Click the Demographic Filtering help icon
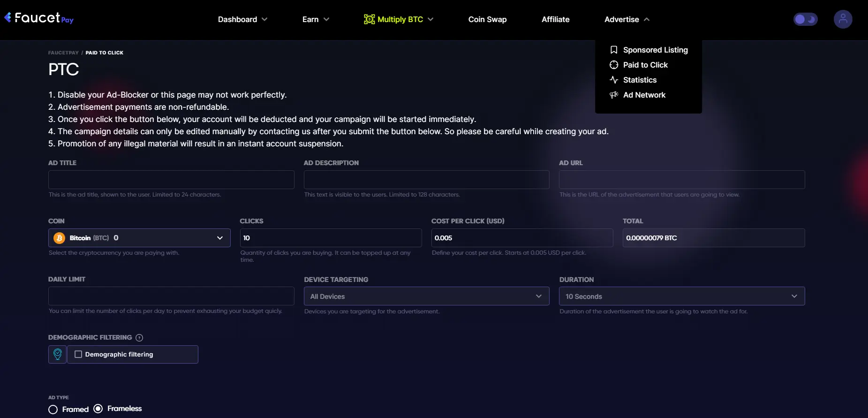868x418 pixels. [x=139, y=338]
